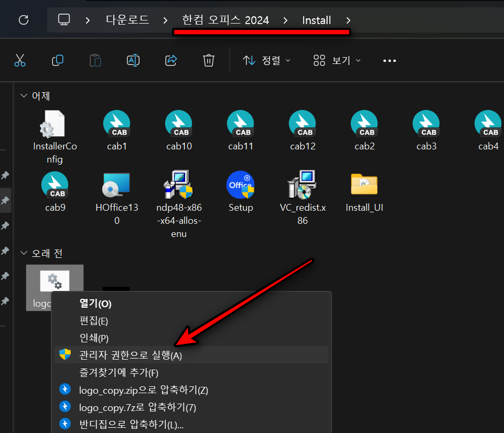Select the ndp48-x86-x64-allos-enu installer
The width and height of the screenshot is (504, 433).
click(179, 205)
